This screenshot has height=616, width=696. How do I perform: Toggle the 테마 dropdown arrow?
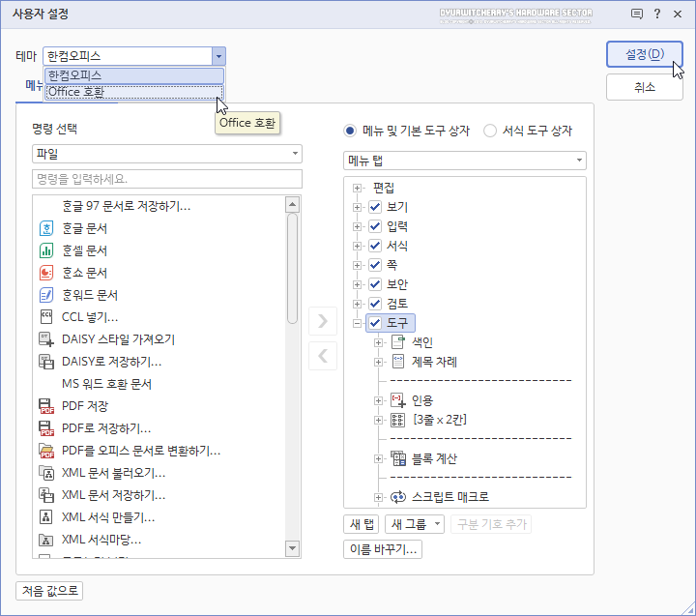pos(218,56)
